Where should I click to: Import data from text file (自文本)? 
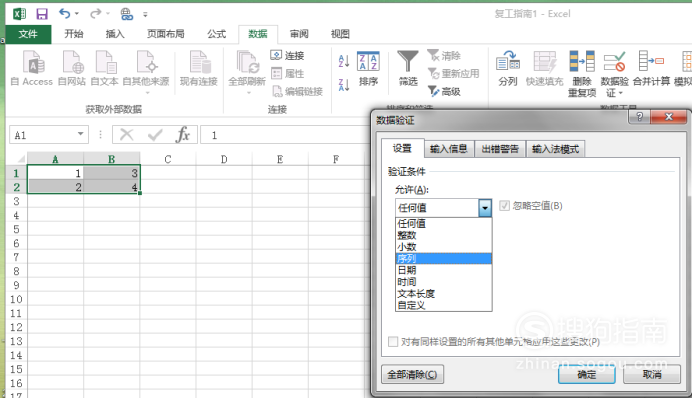tap(105, 68)
